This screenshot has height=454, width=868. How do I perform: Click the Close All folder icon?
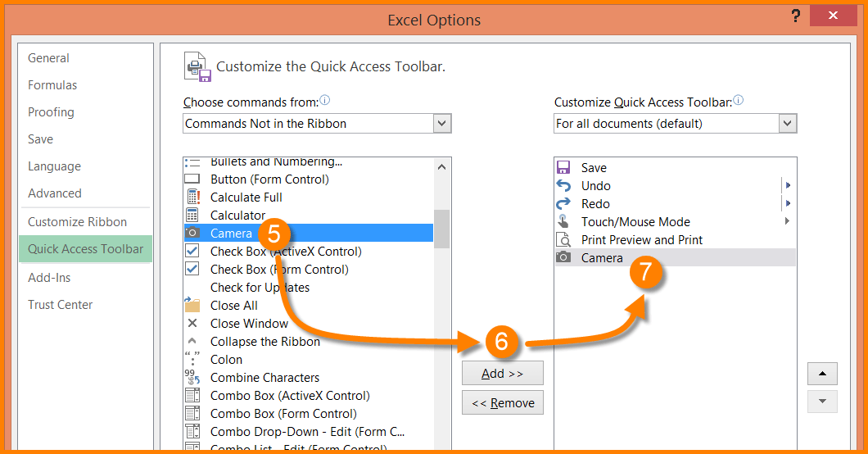pos(192,305)
